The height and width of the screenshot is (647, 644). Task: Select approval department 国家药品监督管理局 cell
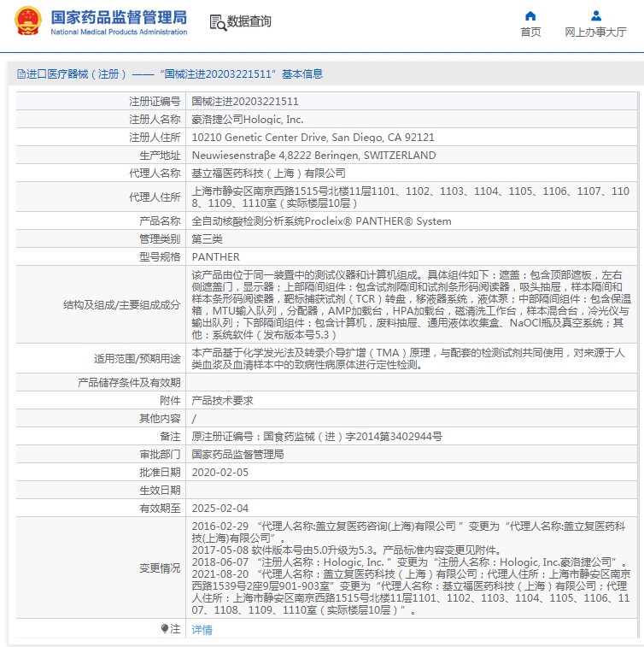(237, 455)
